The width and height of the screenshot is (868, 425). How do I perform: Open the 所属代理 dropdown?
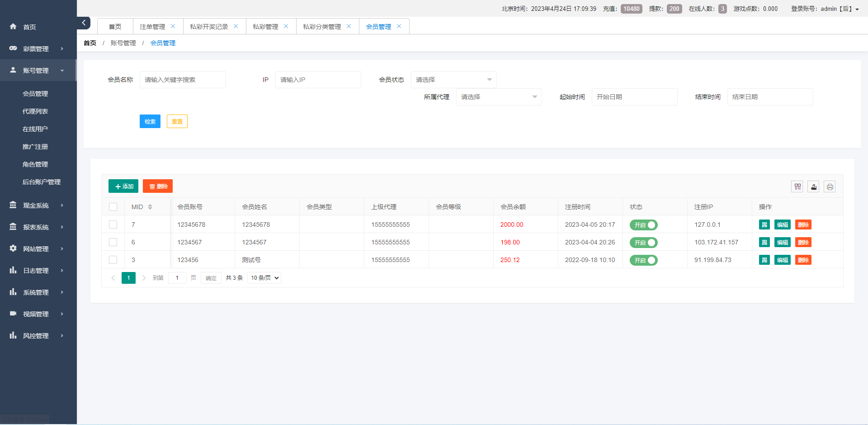click(499, 96)
